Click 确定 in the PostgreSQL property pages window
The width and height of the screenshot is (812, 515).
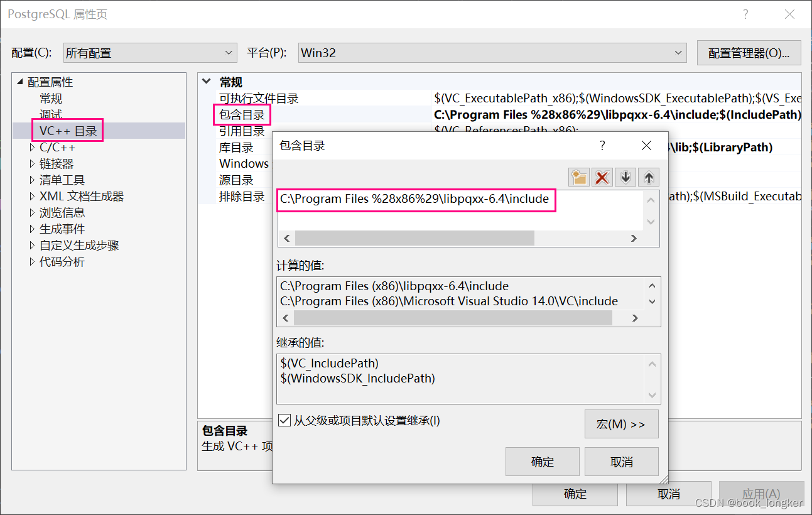click(x=575, y=494)
